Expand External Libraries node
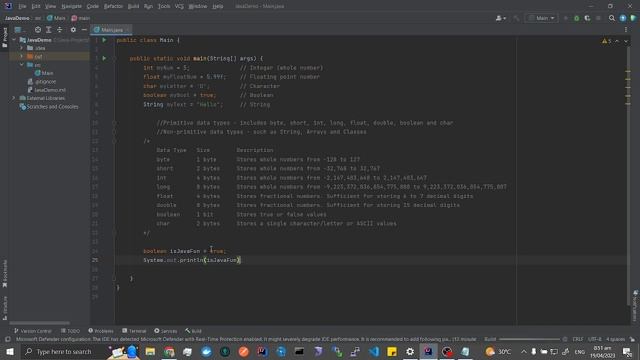The height and width of the screenshot is (360, 640). pyautogui.click(x=13, y=98)
